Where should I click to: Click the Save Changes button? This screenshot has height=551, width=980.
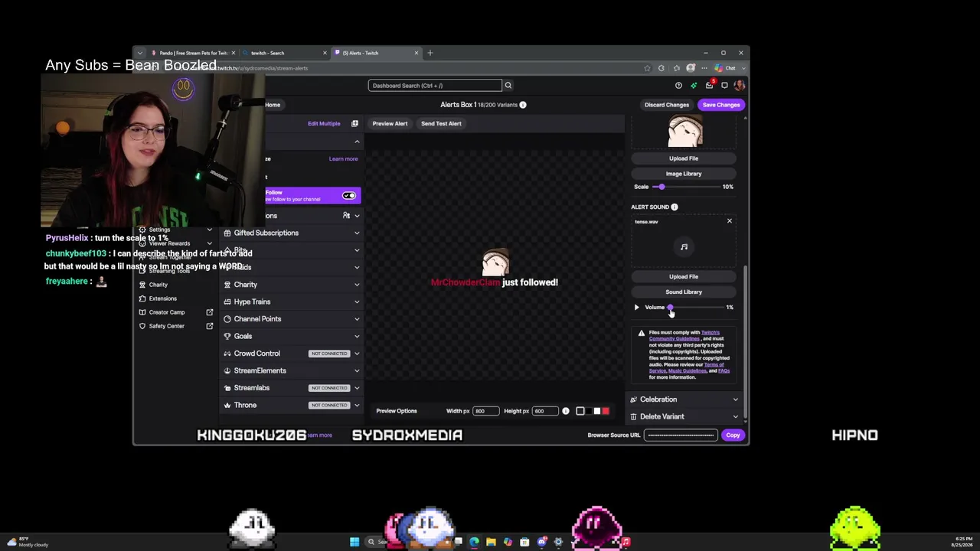pos(721,105)
